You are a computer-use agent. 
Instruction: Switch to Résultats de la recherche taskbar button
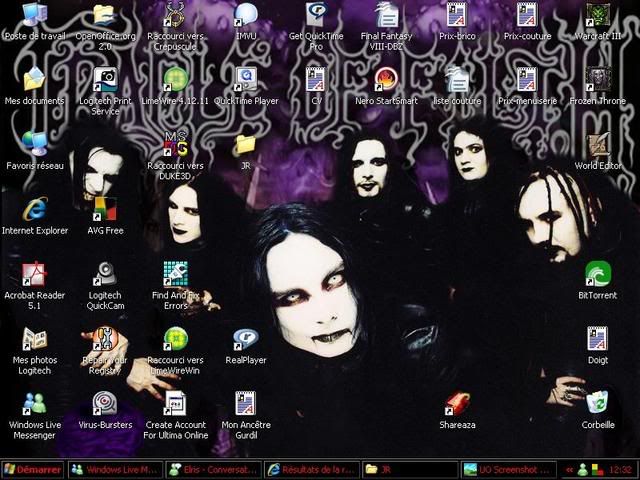(312, 469)
